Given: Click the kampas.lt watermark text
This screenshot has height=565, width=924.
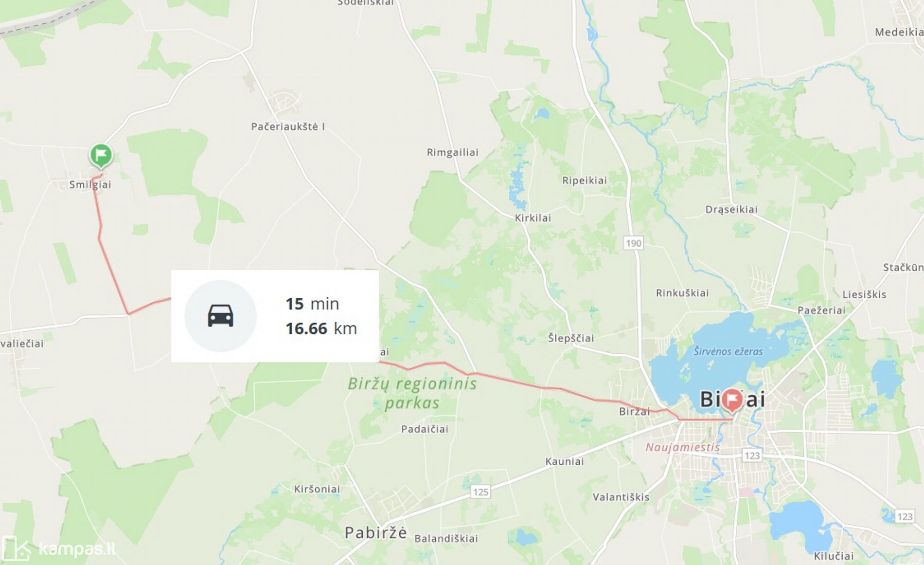Looking at the screenshot, I should pyautogui.click(x=77, y=549).
